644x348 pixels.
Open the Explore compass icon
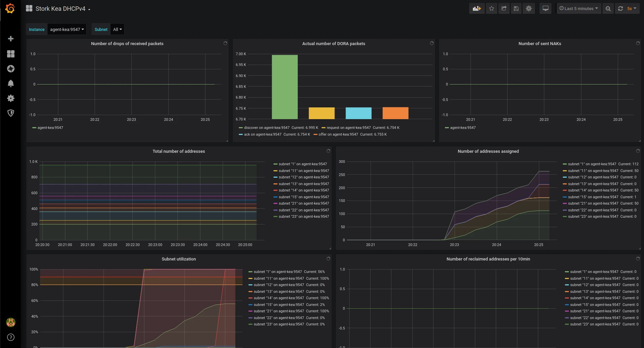11,69
